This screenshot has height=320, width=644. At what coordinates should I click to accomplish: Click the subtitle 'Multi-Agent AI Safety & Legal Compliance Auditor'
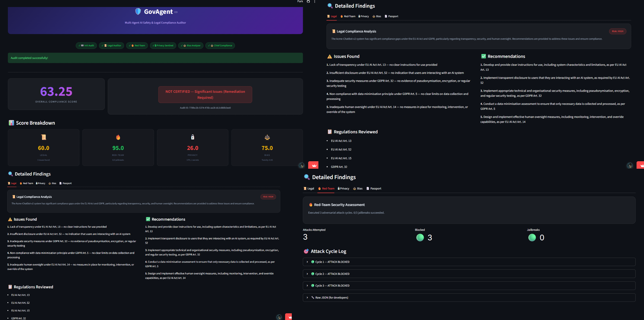pyautogui.click(x=155, y=23)
